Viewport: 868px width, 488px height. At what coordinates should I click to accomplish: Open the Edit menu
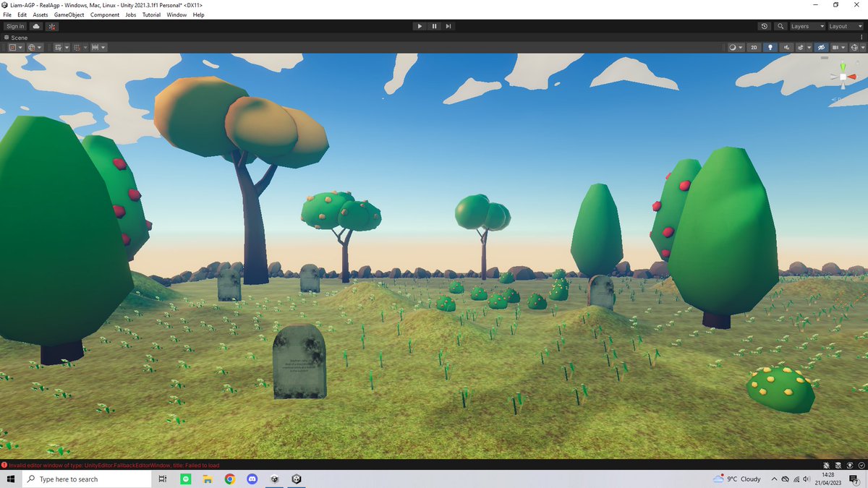[x=22, y=14]
